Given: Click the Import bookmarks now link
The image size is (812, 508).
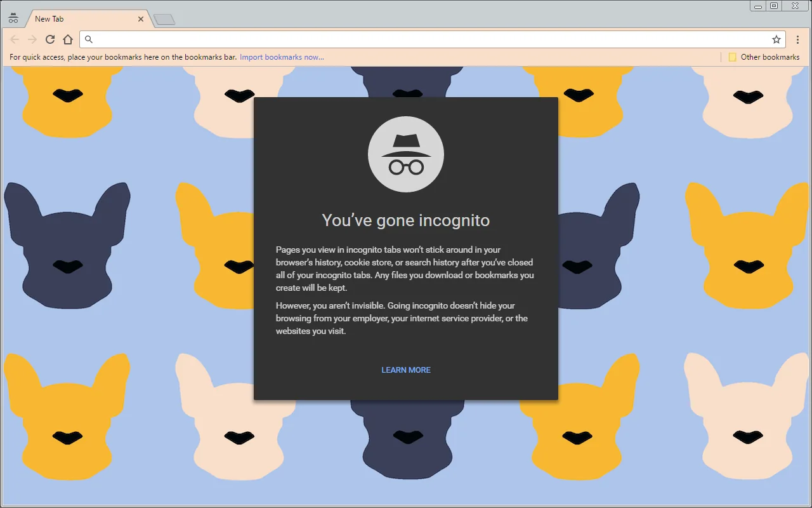Looking at the screenshot, I should click(282, 57).
